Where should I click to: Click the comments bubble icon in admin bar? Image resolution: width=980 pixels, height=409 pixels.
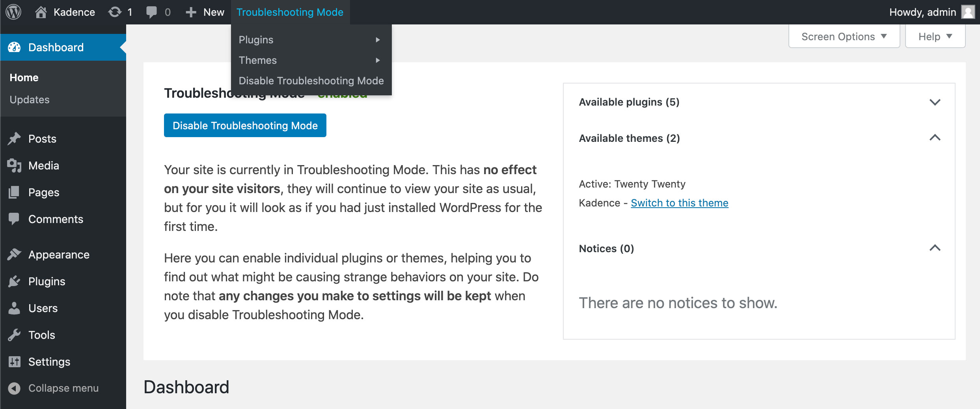click(x=151, y=12)
